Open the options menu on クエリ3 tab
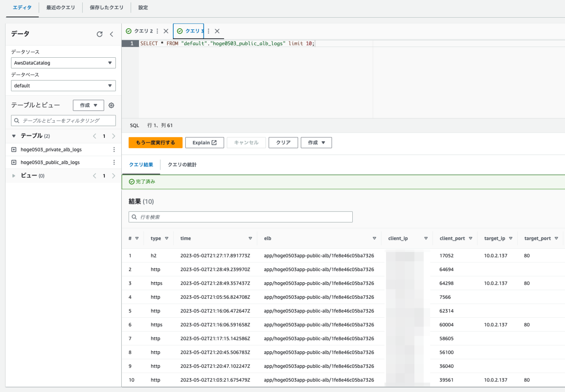 (208, 31)
